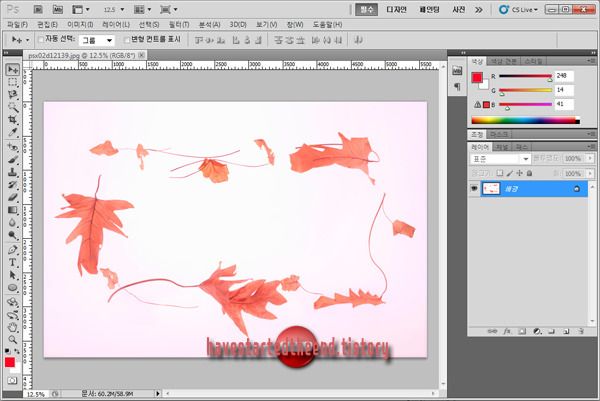
Task: Toggle the lock transparent pixels icon
Action: coord(500,173)
